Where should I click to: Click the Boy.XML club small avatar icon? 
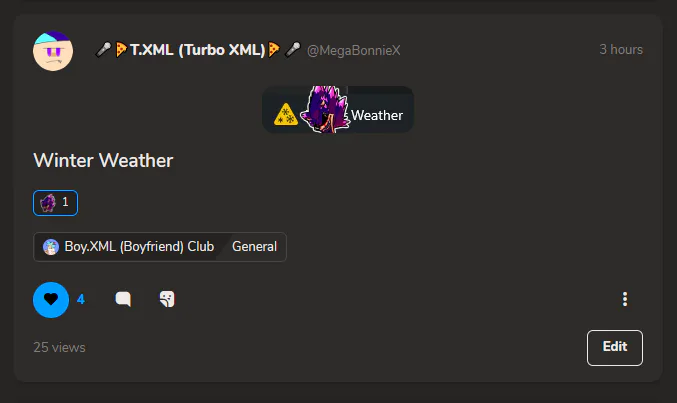(51, 247)
